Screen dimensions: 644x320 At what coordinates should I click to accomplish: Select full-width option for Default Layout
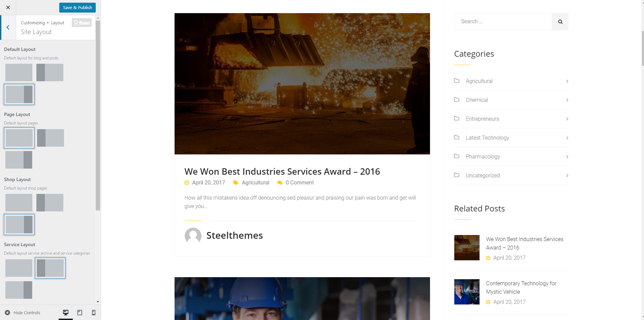pyautogui.click(x=19, y=72)
